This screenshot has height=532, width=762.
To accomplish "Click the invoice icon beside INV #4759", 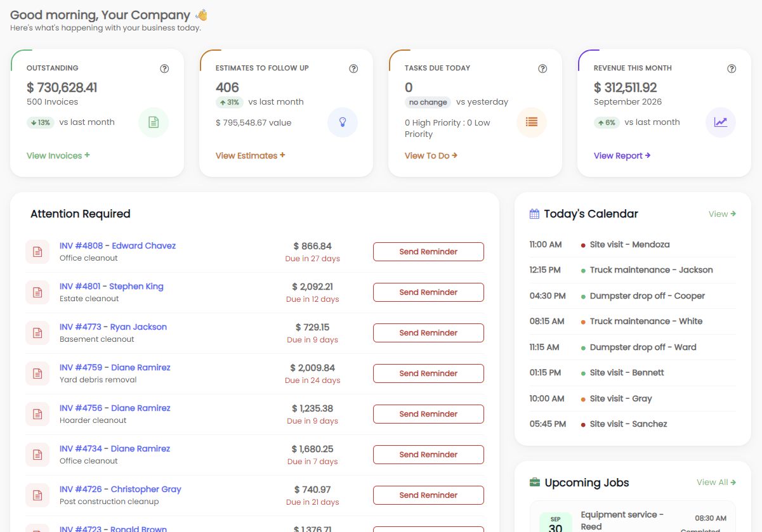I will pyautogui.click(x=37, y=373).
